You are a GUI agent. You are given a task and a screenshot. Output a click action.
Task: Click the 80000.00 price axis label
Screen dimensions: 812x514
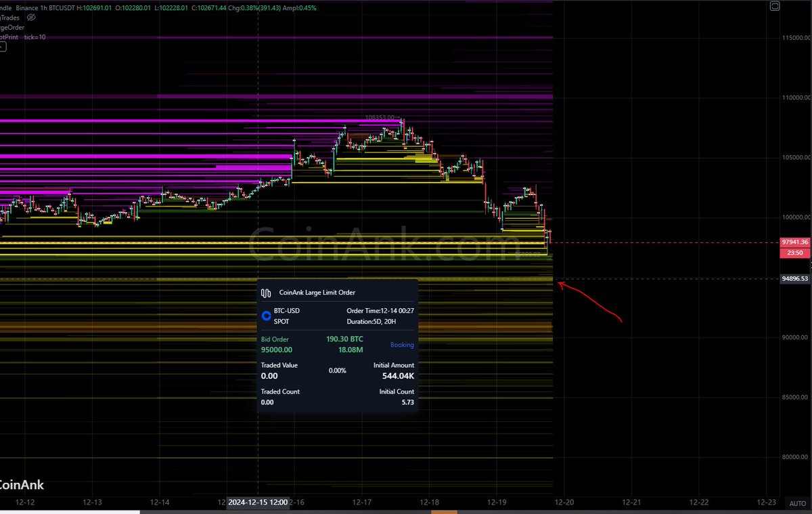click(796, 456)
